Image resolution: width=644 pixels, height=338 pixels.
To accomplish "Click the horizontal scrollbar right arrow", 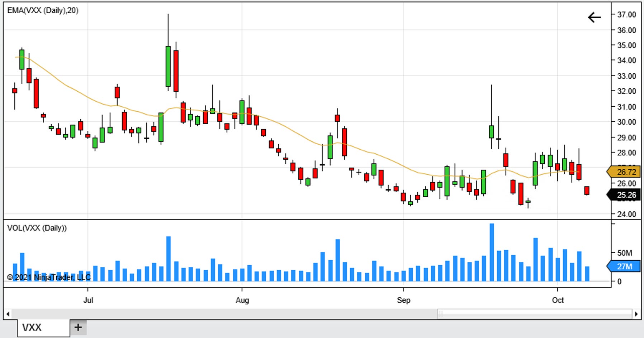I will [x=636, y=314].
